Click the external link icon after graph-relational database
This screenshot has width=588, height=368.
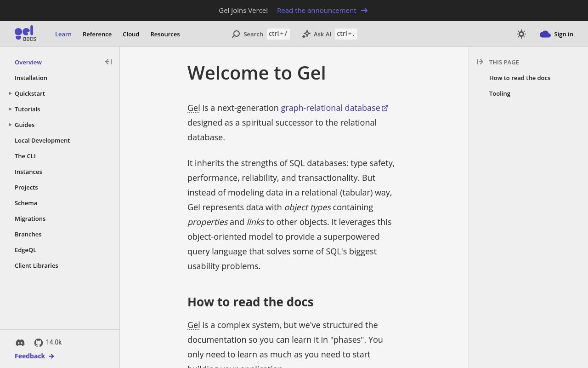point(385,108)
